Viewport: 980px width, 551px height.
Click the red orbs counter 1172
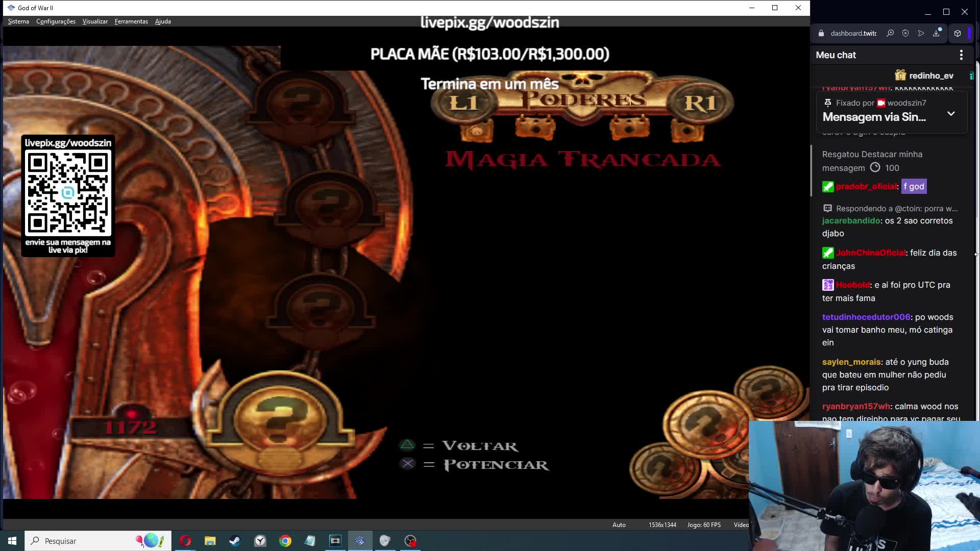click(130, 427)
